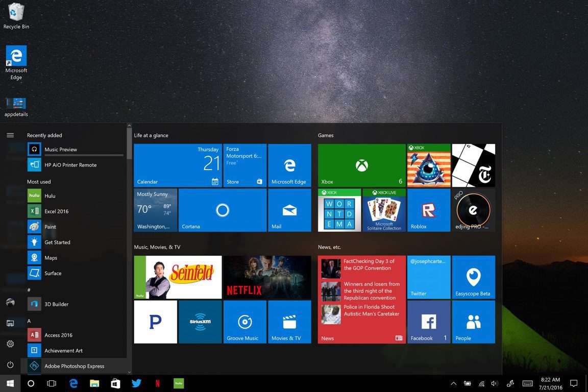
Task: Launch Cortana from its Start menu tile
Action: [223, 209]
